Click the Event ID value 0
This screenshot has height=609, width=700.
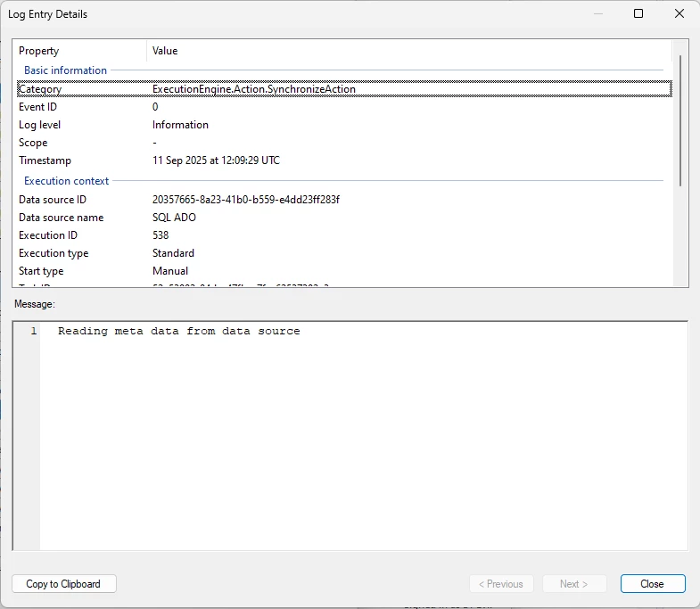[155, 107]
